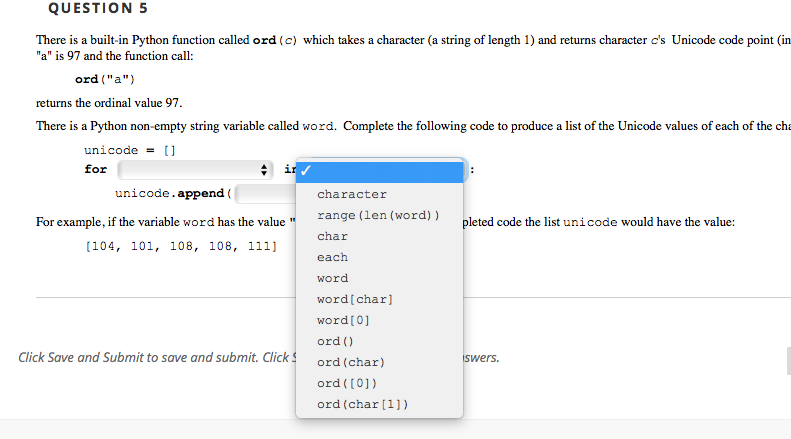Click the 'unicode = []' code line
The image size is (791, 439).
(x=130, y=150)
